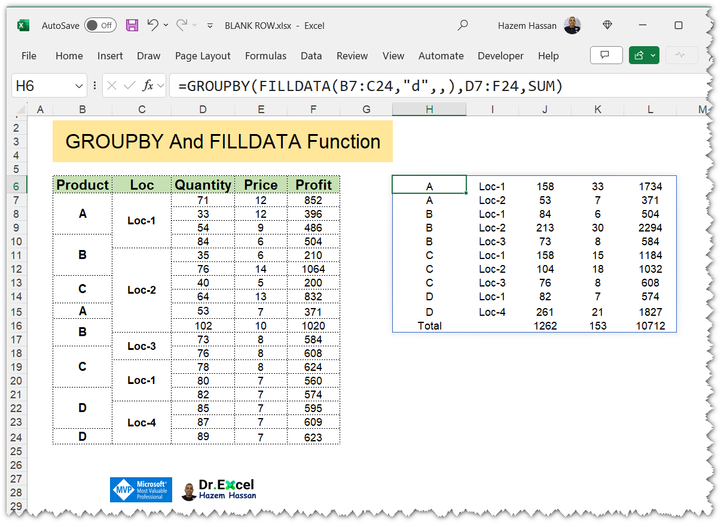This screenshot has width=724, height=527.
Task: Click profit cell 1064
Action: pos(314,269)
